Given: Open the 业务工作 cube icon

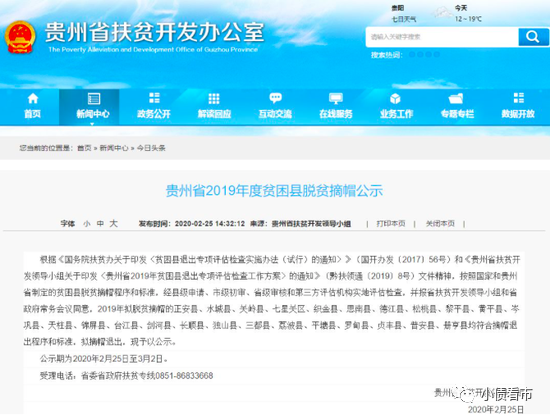Looking at the screenshot, I should coord(395,98).
